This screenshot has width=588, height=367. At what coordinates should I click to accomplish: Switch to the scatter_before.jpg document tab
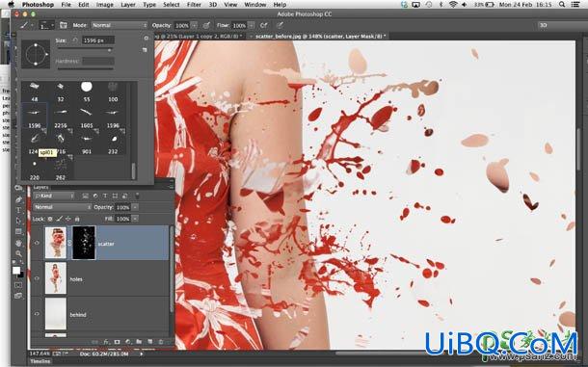click(320, 37)
